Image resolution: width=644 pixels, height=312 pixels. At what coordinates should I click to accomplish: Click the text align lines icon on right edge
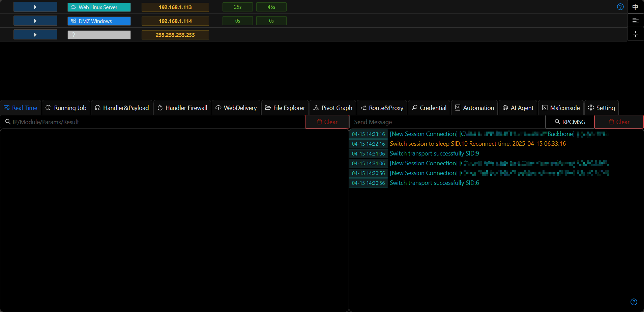[635, 21]
